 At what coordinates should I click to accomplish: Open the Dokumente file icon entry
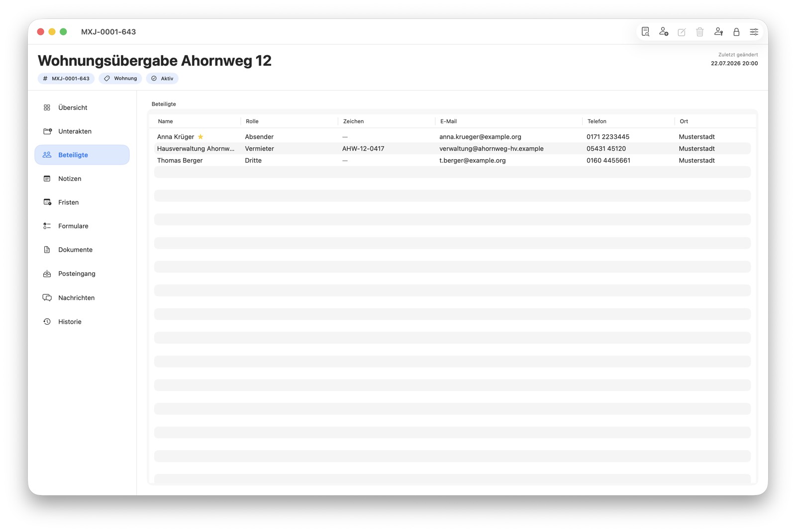(x=82, y=250)
